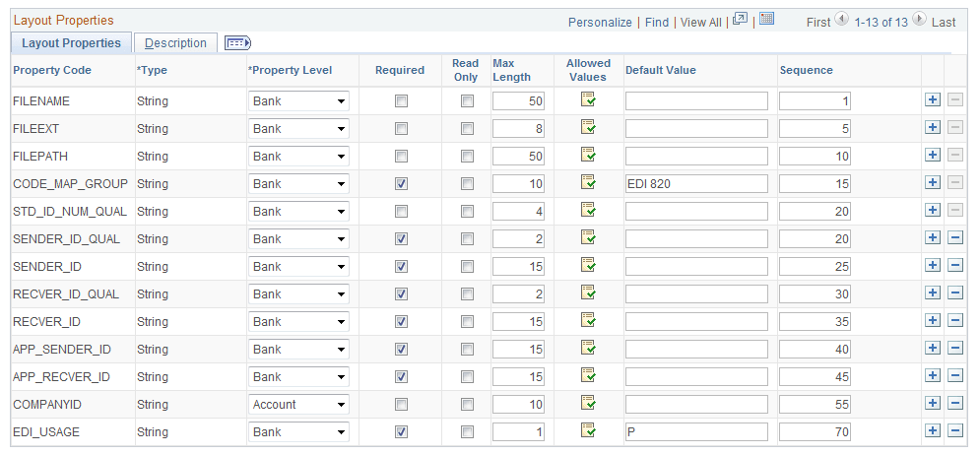Open Property Level dropdown for COMPANYID

[x=298, y=404]
